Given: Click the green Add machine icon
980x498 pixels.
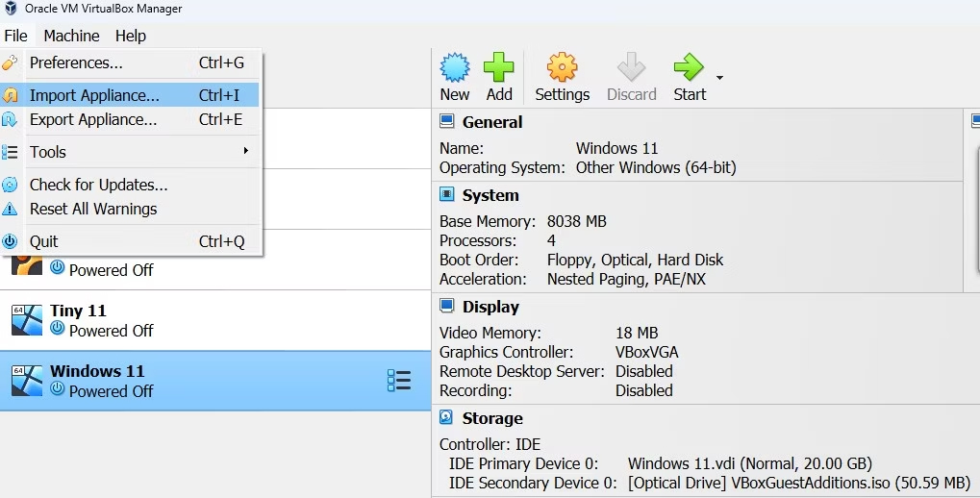Looking at the screenshot, I should point(498,69).
